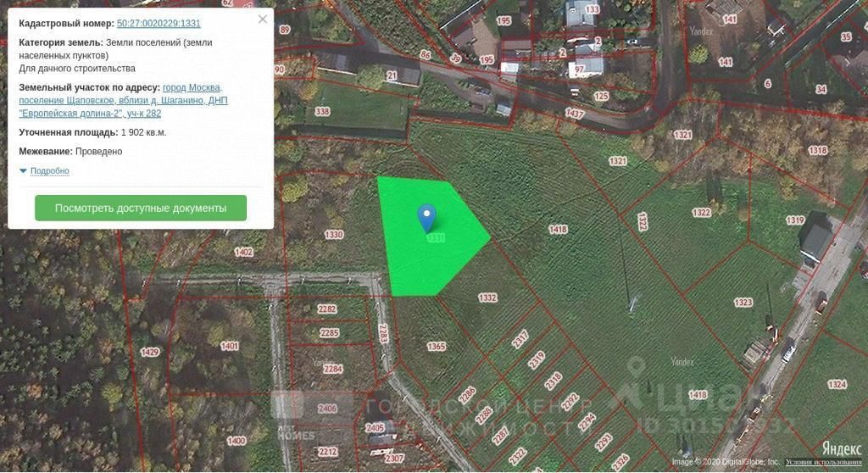The image size is (868, 473).
Task: Select parcel label 1323
Action: tap(743, 302)
